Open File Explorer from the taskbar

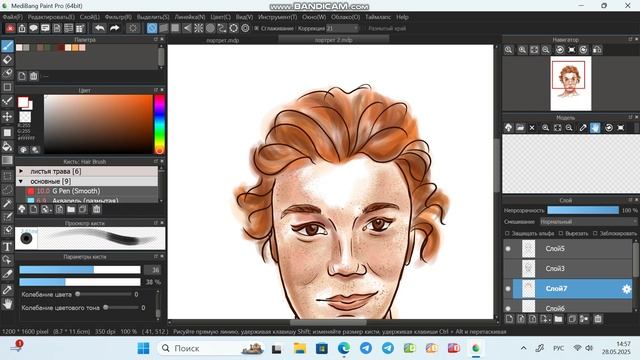tap(300, 348)
